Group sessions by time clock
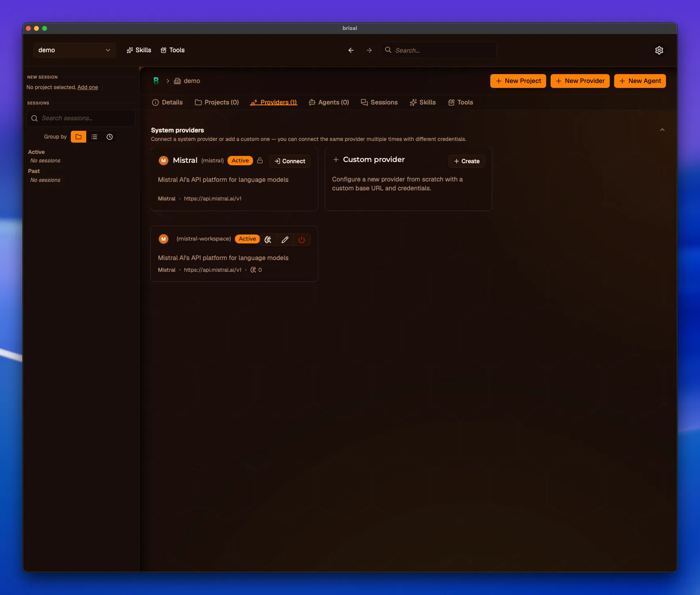 (x=110, y=137)
